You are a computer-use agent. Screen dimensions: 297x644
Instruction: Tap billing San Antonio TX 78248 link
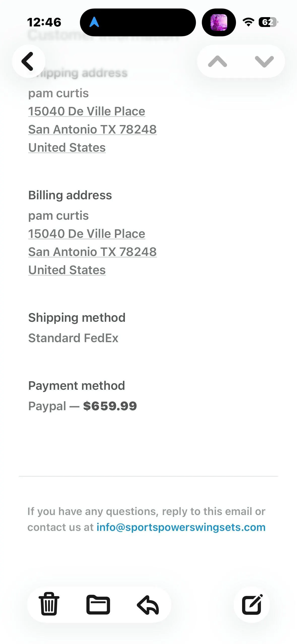point(92,252)
